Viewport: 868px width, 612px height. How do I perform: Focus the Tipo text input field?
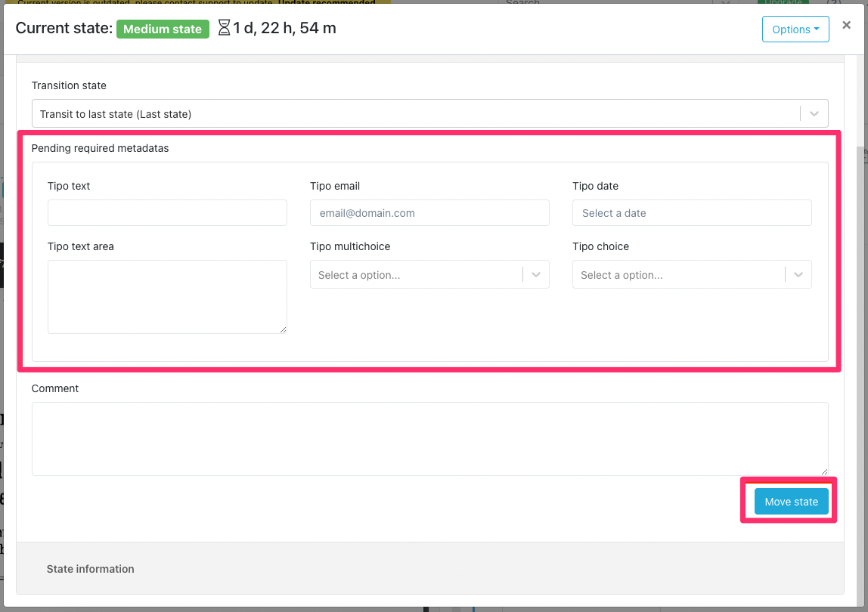pyautogui.click(x=167, y=213)
